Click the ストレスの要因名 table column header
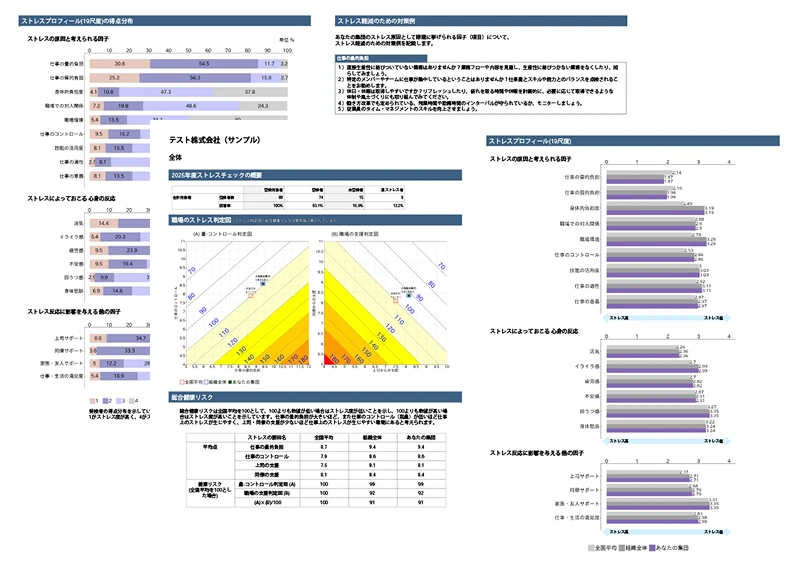The height and width of the screenshot is (578, 797). click(267, 438)
